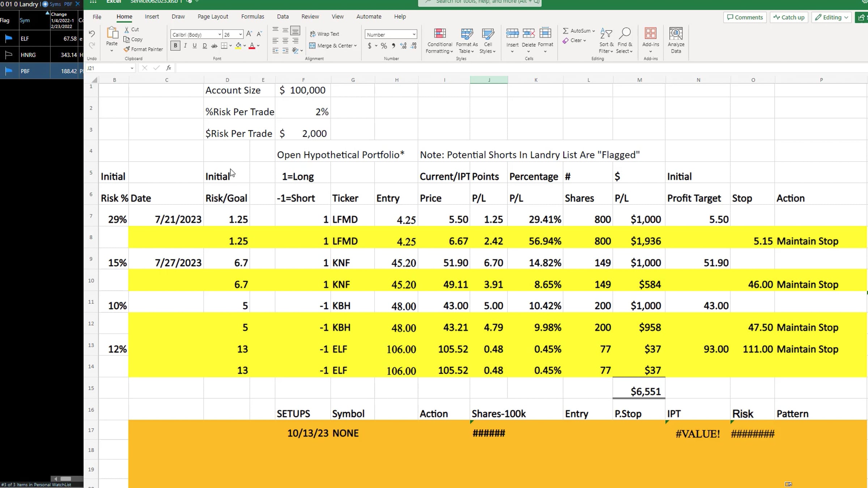Apply yellow fill color bucket
Screen dimensions: 868x488
[x=238, y=46]
